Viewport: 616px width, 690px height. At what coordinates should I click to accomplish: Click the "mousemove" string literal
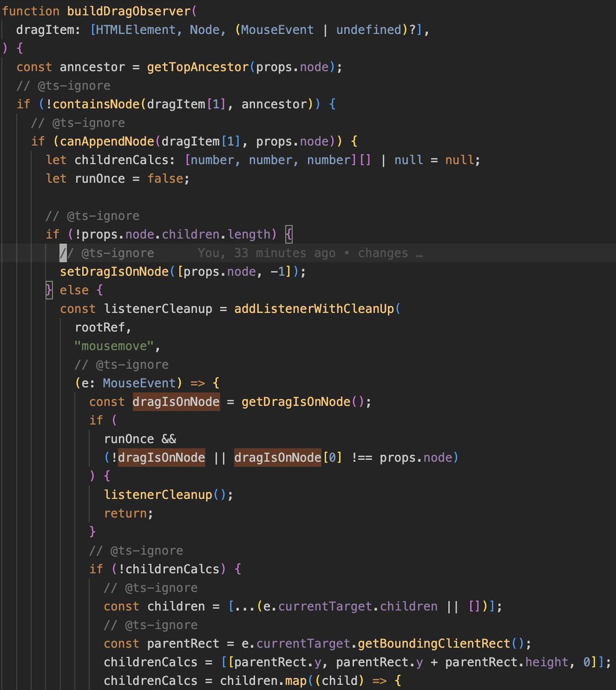coord(114,346)
